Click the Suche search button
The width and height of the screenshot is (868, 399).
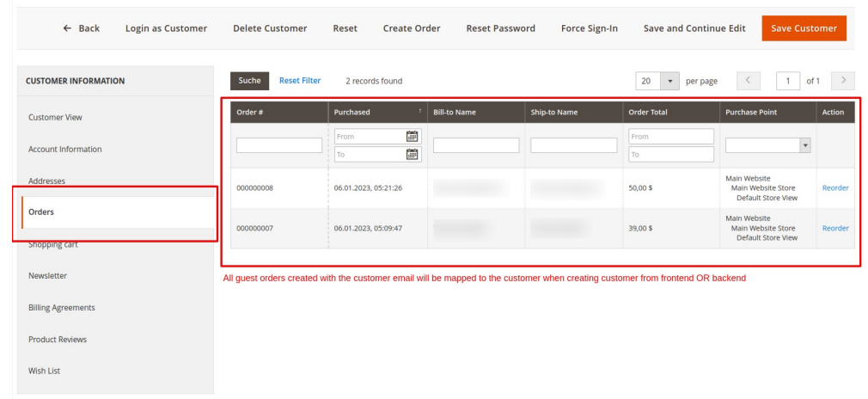[x=249, y=81]
